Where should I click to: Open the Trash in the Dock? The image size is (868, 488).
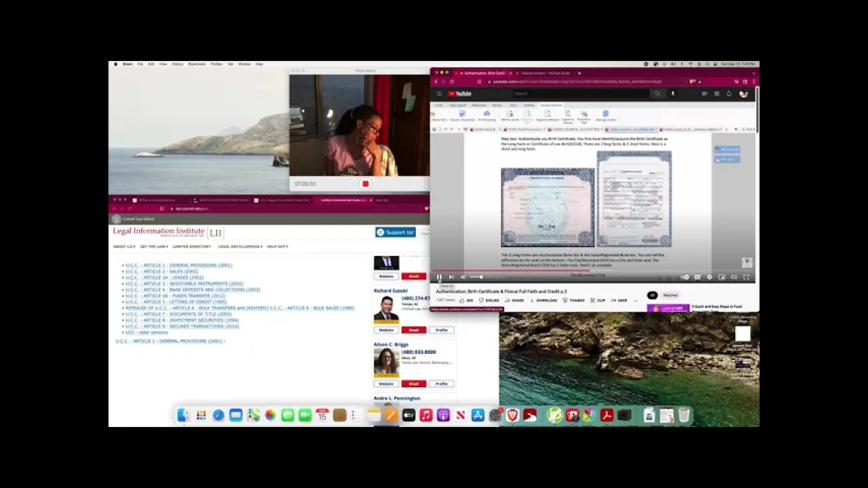684,415
